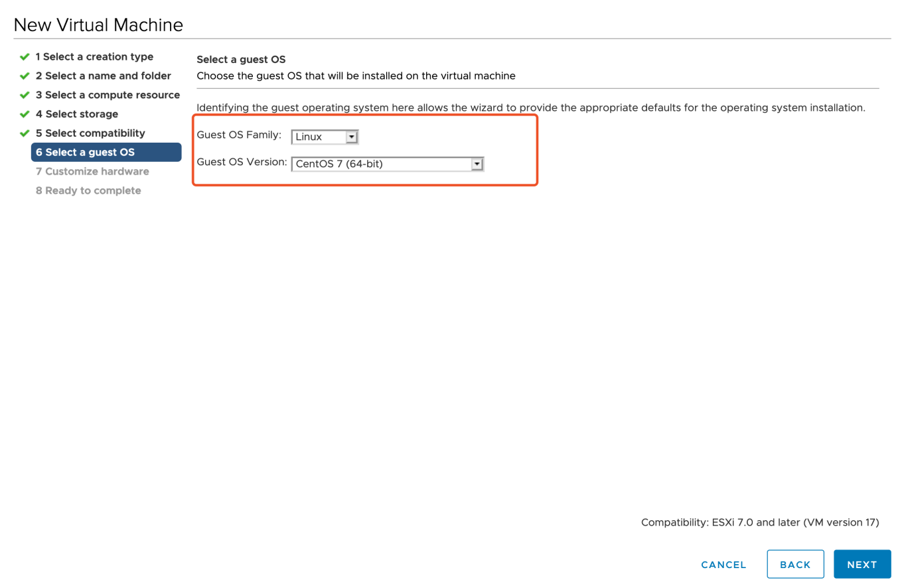Click step 8 Ready to complete
The width and height of the screenshot is (904, 588).
(88, 190)
